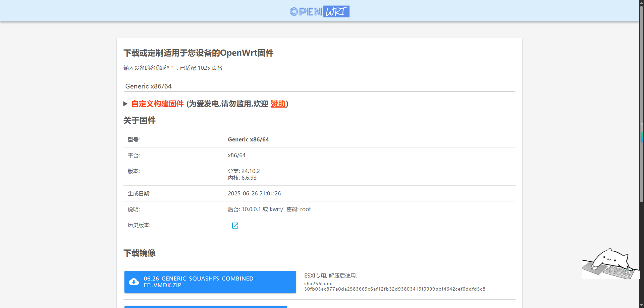Click the scrollbar down arrow
The image size is (644, 308).
point(641,305)
